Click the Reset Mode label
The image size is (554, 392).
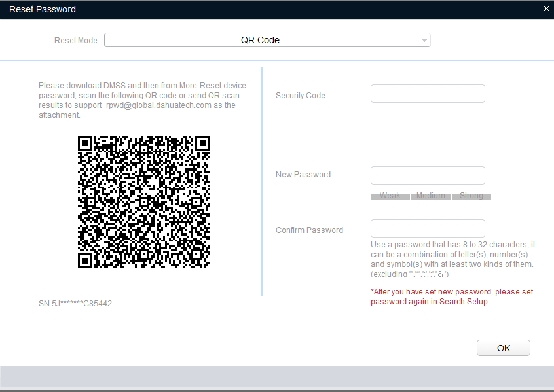click(75, 41)
